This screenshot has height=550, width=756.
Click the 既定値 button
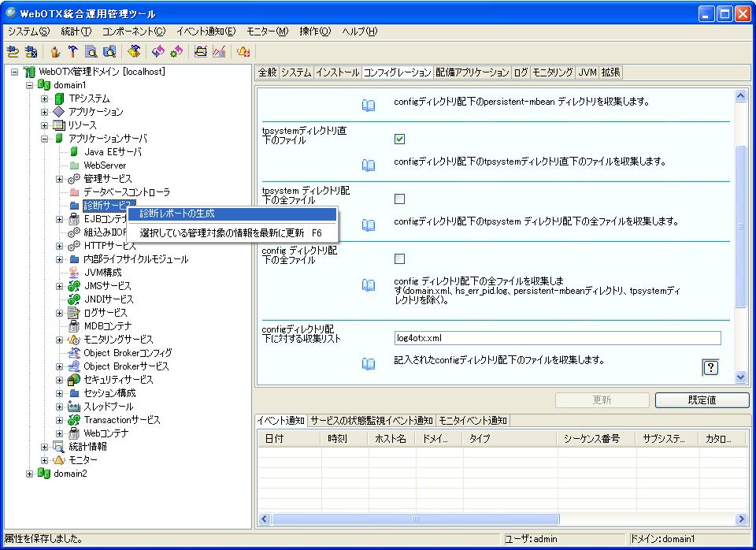pyautogui.click(x=701, y=399)
